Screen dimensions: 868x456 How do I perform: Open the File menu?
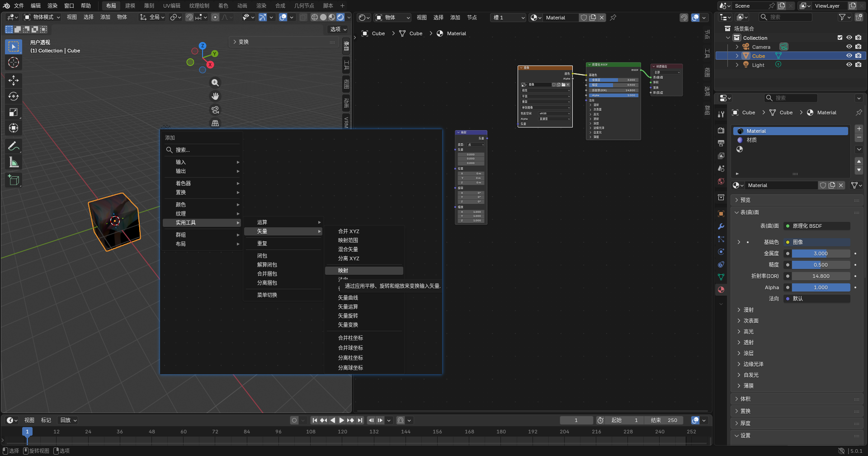coord(19,5)
